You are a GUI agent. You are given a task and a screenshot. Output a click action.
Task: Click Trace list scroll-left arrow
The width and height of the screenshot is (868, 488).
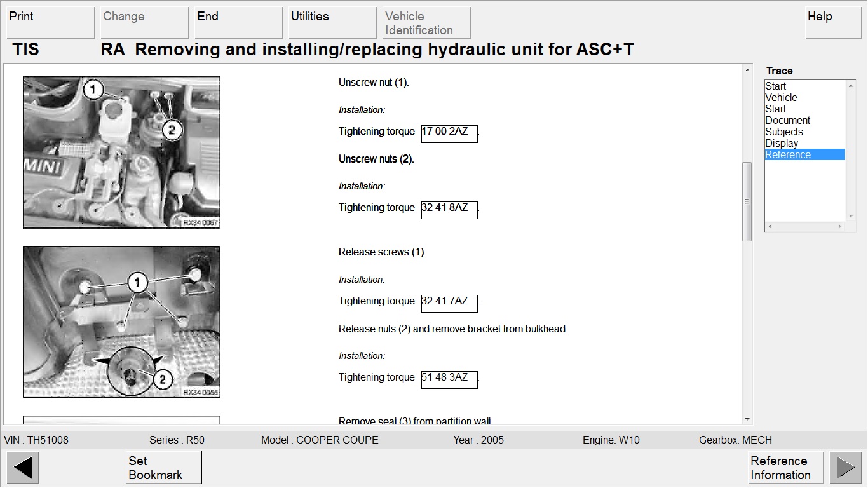(770, 226)
